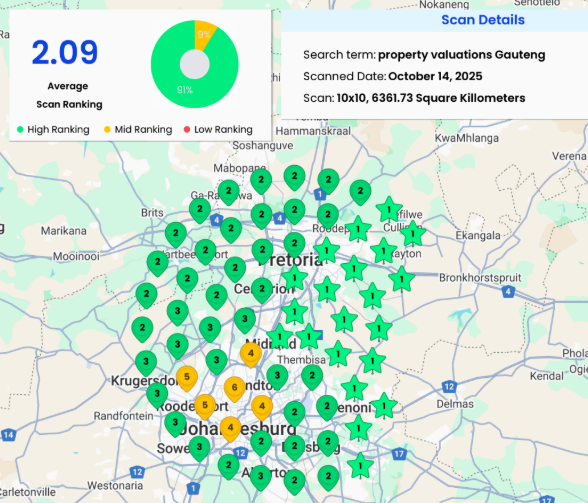Click the green 2 pin over Centurion

pyautogui.click(x=262, y=290)
